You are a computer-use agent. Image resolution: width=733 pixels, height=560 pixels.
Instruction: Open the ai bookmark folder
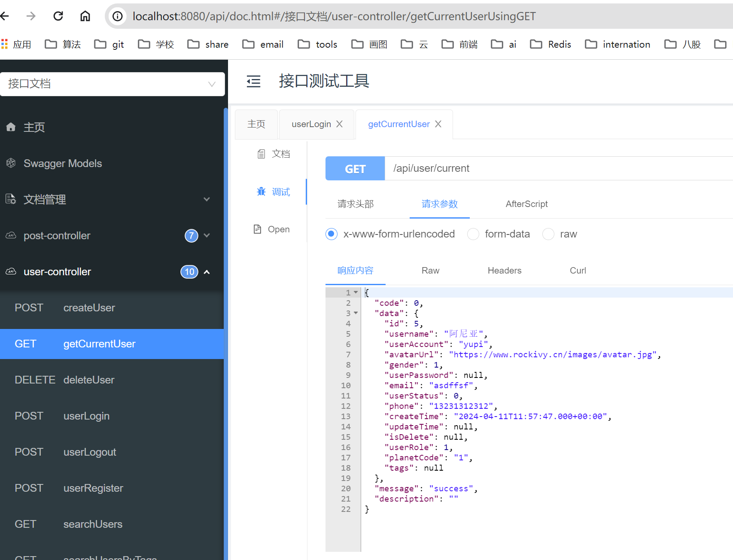click(503, 44)
